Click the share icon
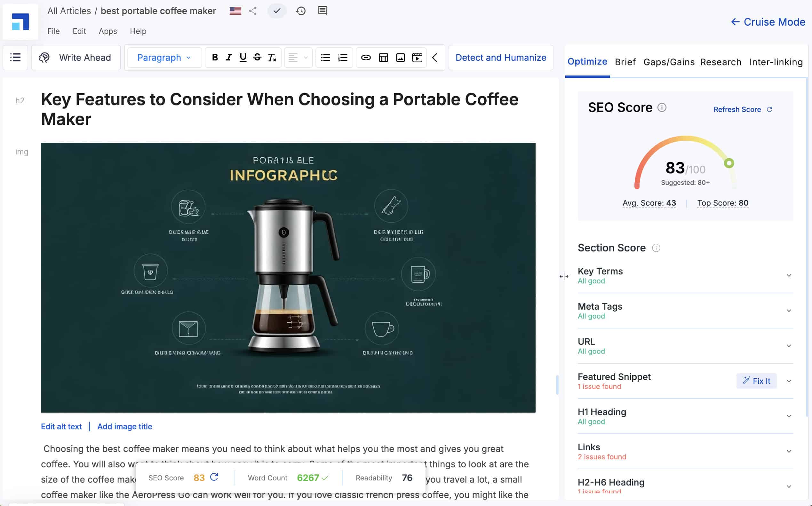The image size is (812, 506). pyautogui.click(x=253, y=11)
